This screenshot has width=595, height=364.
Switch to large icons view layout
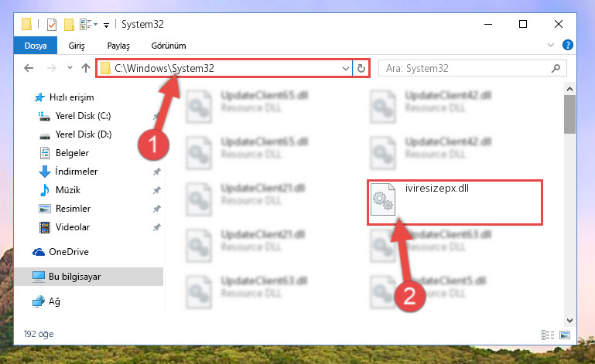pyautogui.click(x=565, y=335)
